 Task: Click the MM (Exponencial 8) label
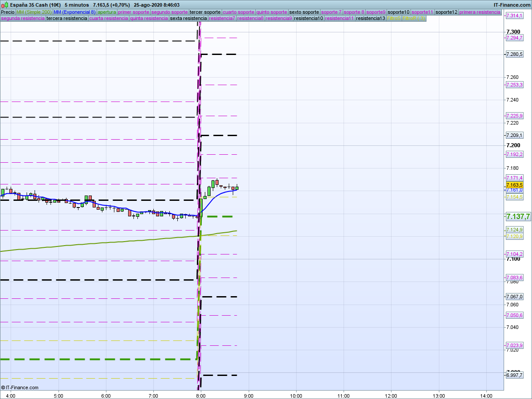click(x=74, y=12)
